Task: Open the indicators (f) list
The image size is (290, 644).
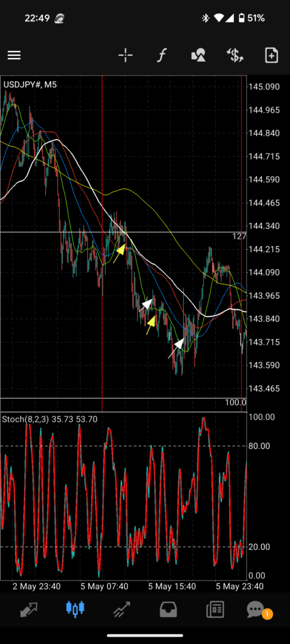Action: [162, 55]
